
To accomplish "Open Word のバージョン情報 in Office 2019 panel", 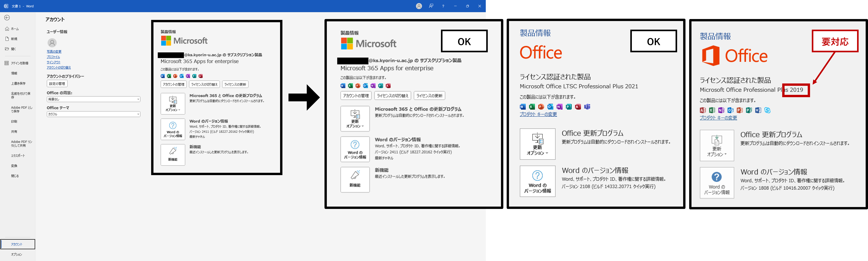I will coord(717,183).
